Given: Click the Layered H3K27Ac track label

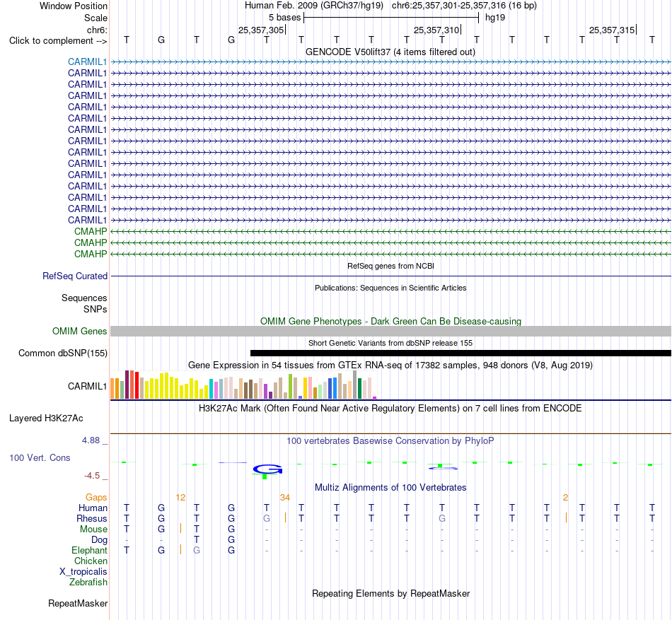Looking at the screenshot, I should coord(46,419).
